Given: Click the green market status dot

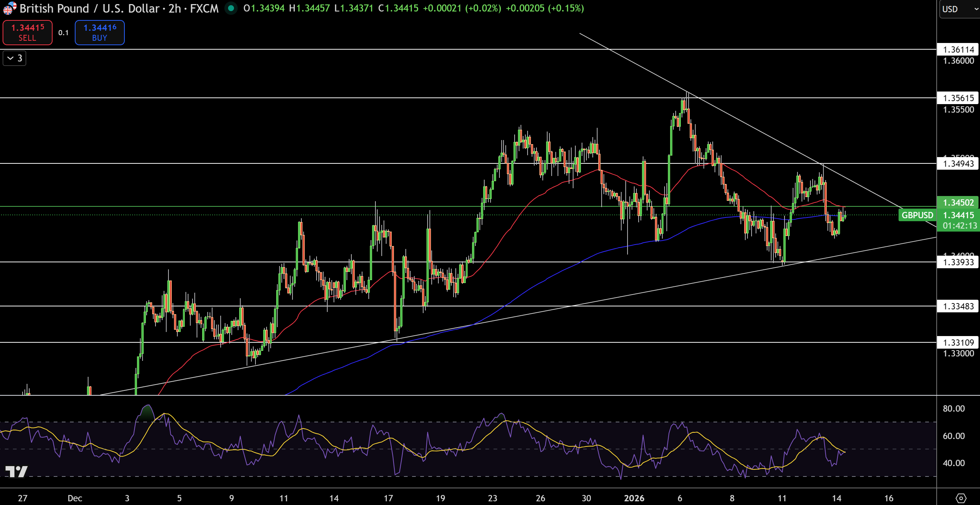Looking at the screenshot, I should [x=231, y=8].
